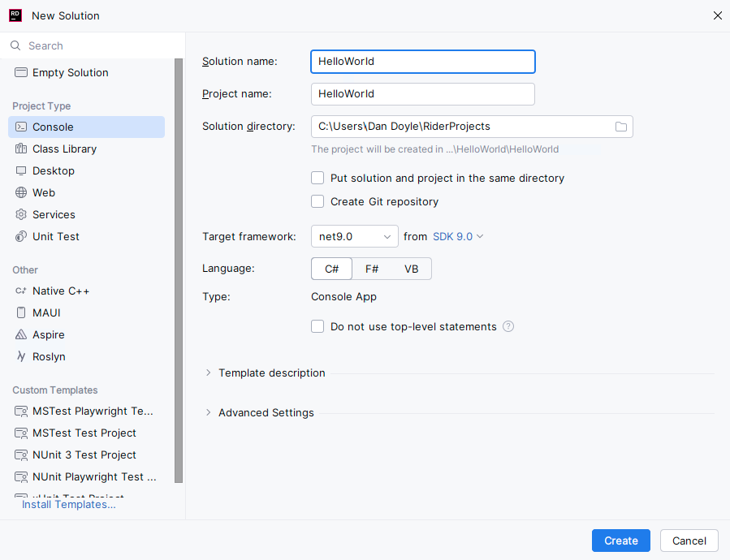
Task: Pick Empty Solution entry
Action: pyautogui.click(x=86, y=72)
